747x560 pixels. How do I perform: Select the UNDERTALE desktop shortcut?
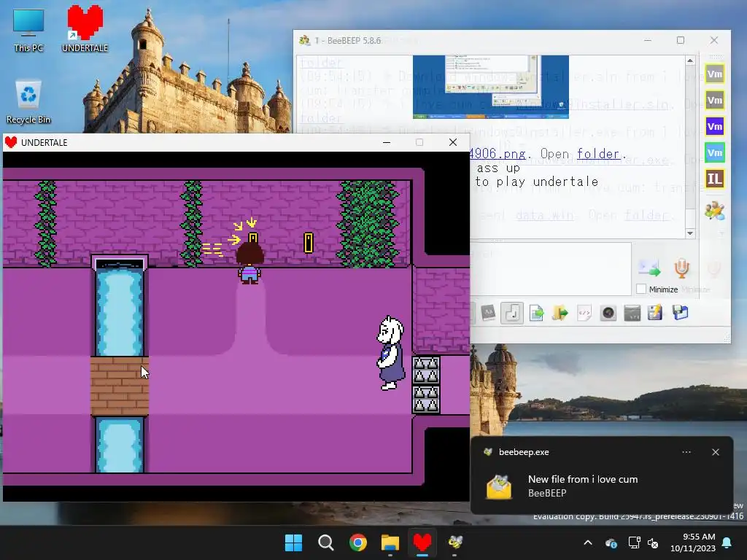click(85, 28)
